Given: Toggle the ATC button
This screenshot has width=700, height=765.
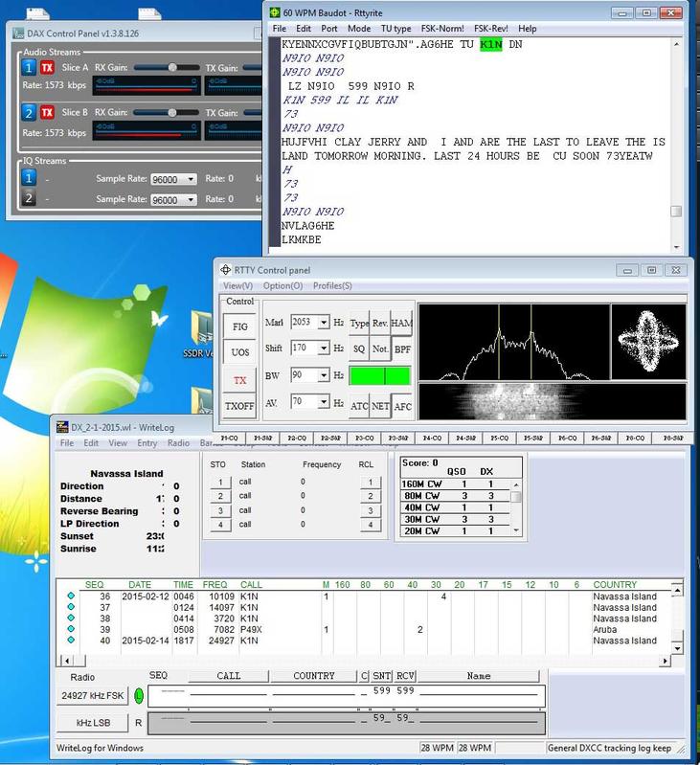Looking at the screenshot, I should coord(359,406).
